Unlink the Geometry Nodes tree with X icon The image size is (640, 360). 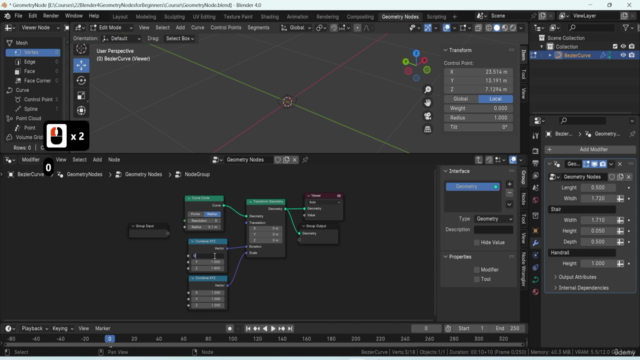[294, 160]
